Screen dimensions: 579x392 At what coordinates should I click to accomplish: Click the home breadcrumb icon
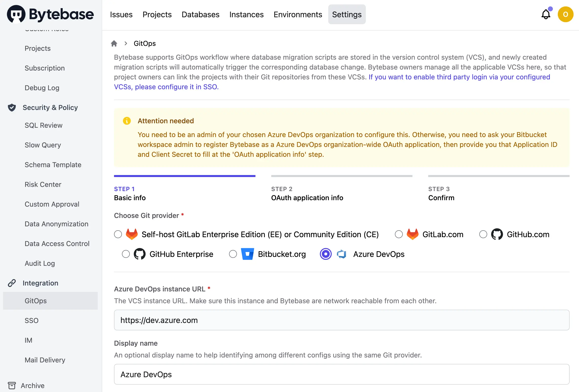click(114, 43)
